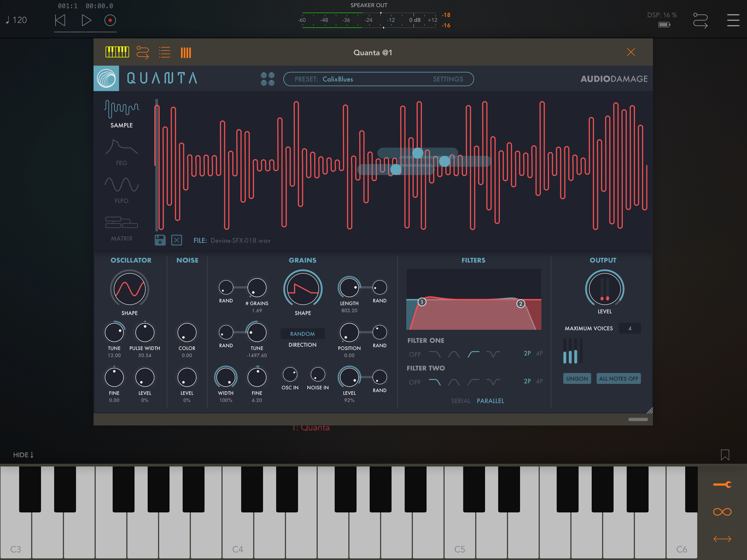Image resolution: width=747 pixels, height=560 pixels.
Task: Click the ALL NOTES OFF button
Action: click(x=618, y=379)
